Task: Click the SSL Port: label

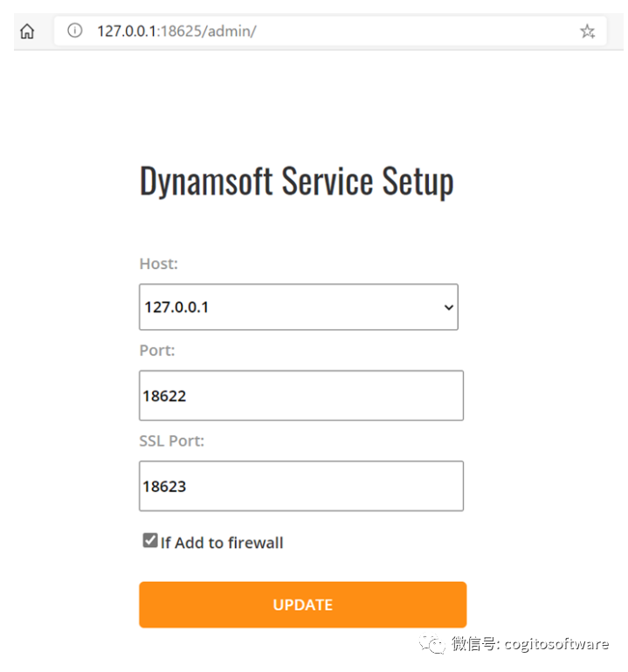Action: (172, 440)
